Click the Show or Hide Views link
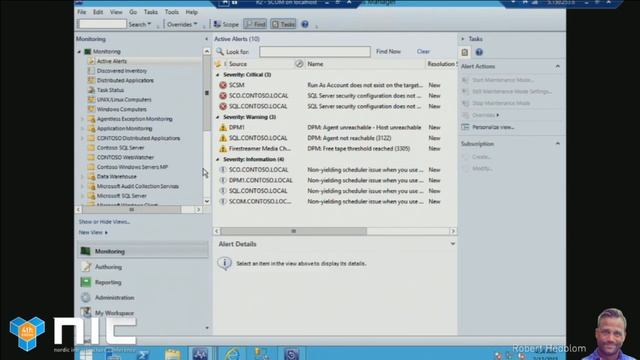Viewport: 640px width, 360px height. (x=104, y=222)
